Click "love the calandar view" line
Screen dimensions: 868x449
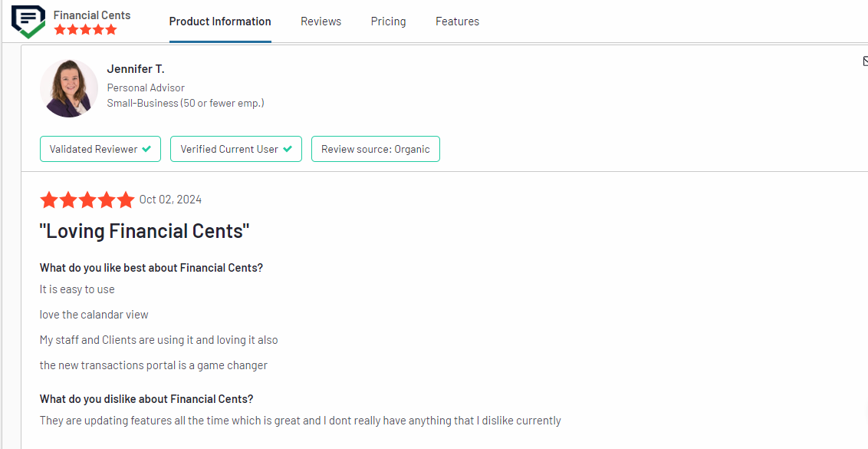click(x=94, y=315)
